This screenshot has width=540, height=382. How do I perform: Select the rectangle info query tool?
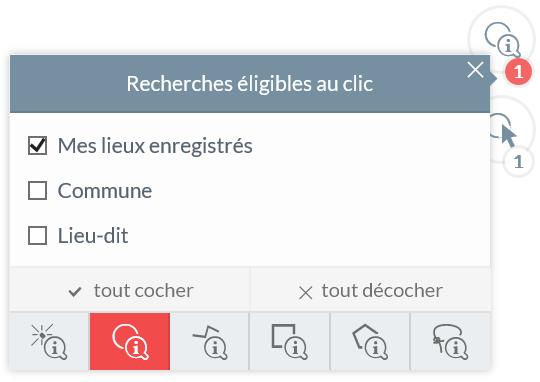click(x=290, y=341)
